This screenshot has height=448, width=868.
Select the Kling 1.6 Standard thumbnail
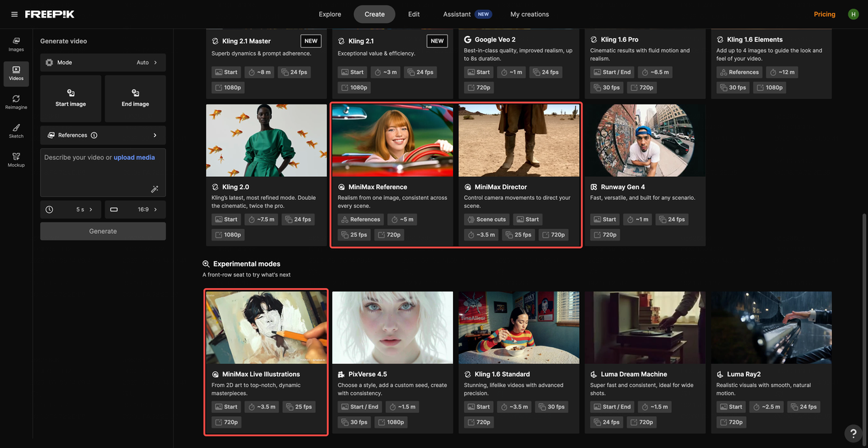(519, 327)
